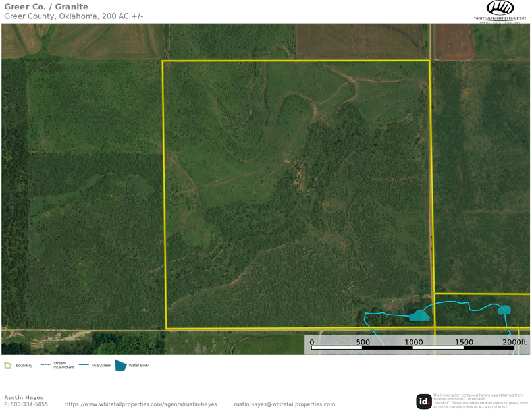Image resolution: width=532 pixels, height=411 pixels.
Task: Click the rustin.hayes email address
Action: [x=284, y=404]
